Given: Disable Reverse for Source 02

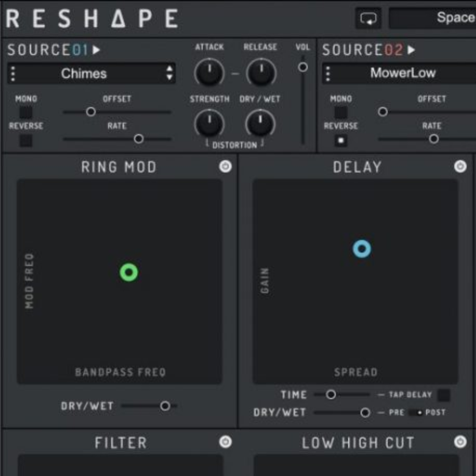Looking at the screenshot, I should tap(341, 140).
